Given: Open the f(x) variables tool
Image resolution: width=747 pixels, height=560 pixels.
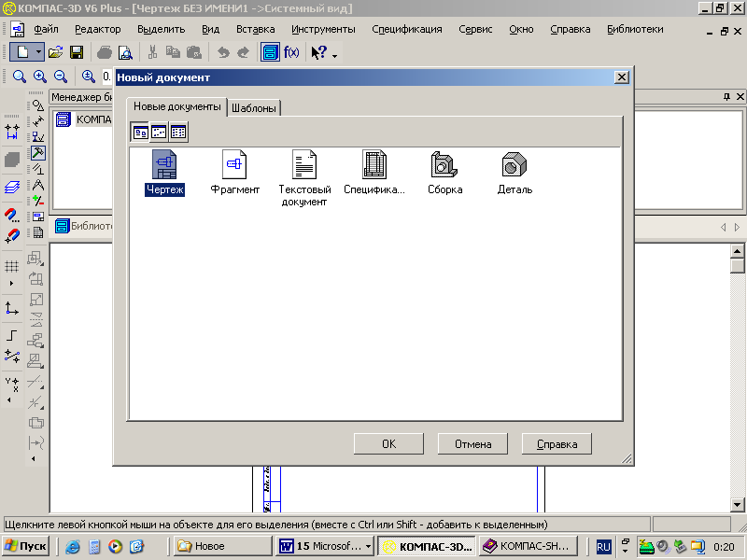Looking at the screenshot, I should click(291, 52).
